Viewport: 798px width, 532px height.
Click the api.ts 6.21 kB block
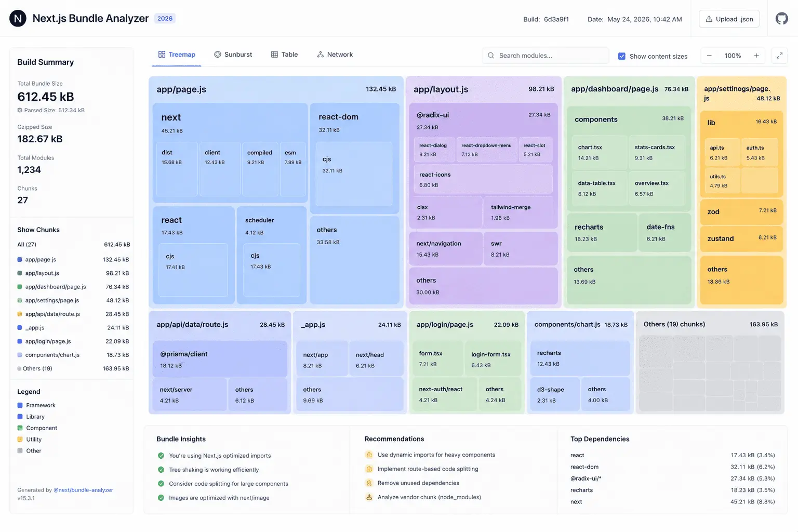722,152
